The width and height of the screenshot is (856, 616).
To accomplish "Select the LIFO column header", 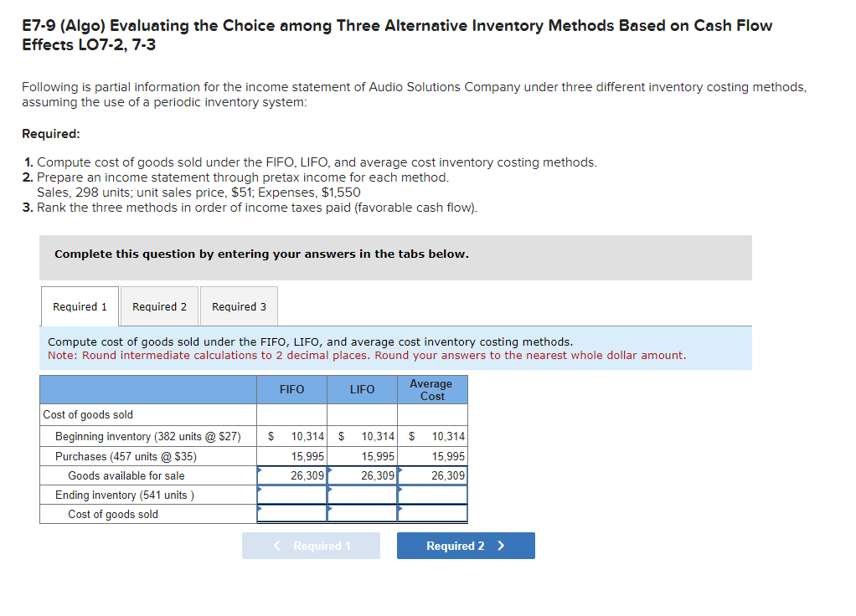I will pyautogui.click(x=361, y=388).
